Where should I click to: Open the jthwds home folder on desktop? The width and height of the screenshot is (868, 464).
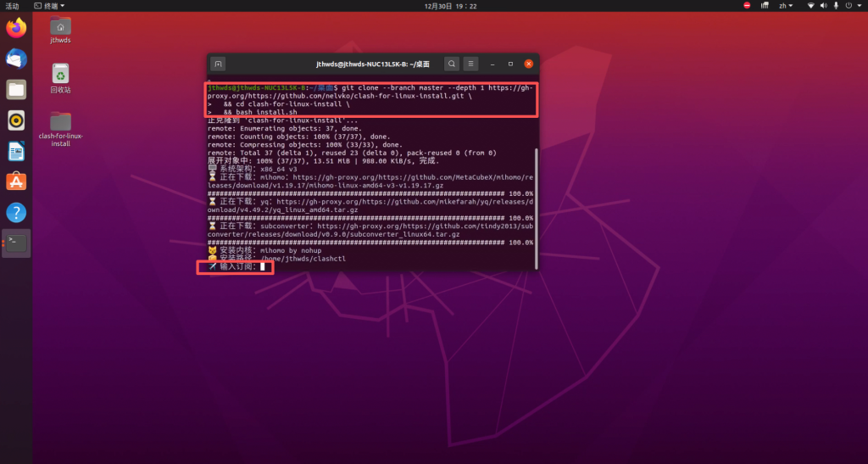[60, 31]
